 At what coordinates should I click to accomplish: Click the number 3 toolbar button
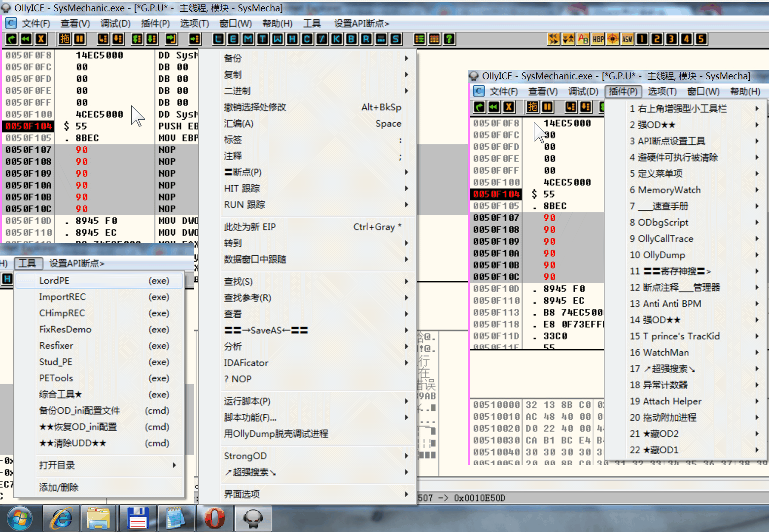click(x=671, y=39)
